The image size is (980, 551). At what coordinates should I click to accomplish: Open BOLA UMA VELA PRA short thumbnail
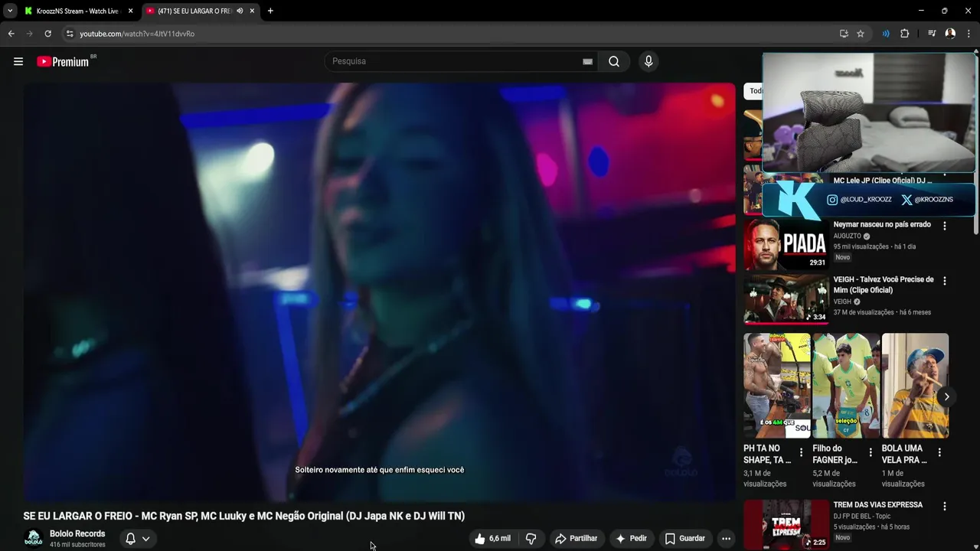(x=915, y=385)
